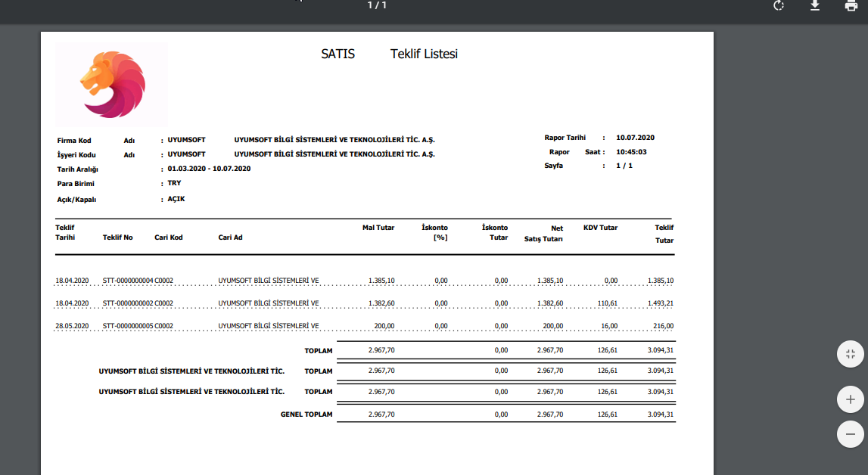Select teklif number STT-0000000005
Screen dimensions: 868x475
click(128, 326)
